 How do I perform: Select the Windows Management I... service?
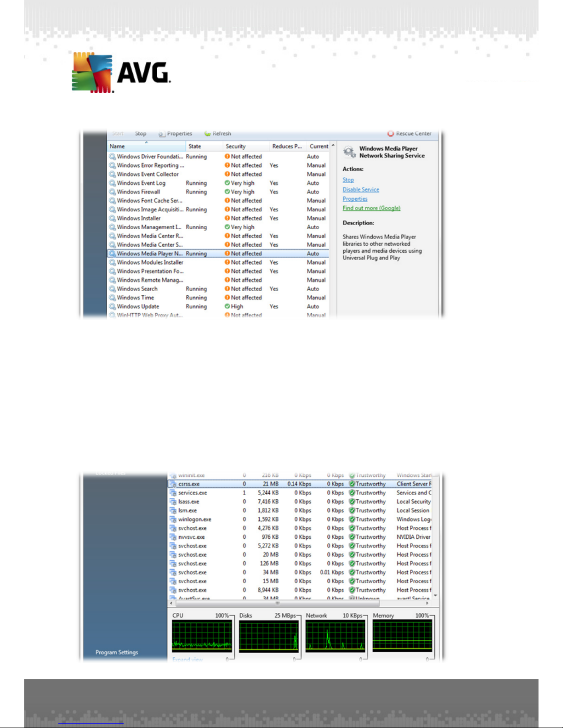(x=218, y=227)
